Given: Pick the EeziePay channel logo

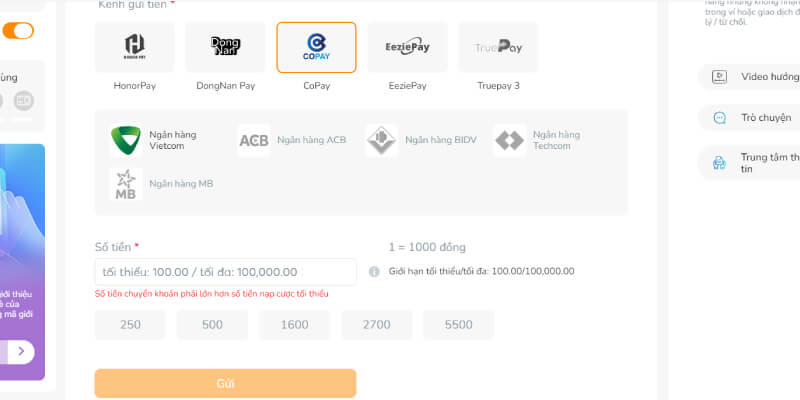Looking at the screenshot, I should coord(407,47).
